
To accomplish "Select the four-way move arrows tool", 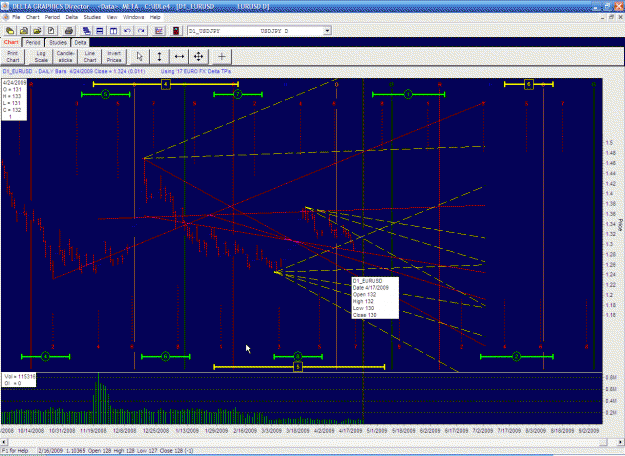I will [x=199, y=57].
